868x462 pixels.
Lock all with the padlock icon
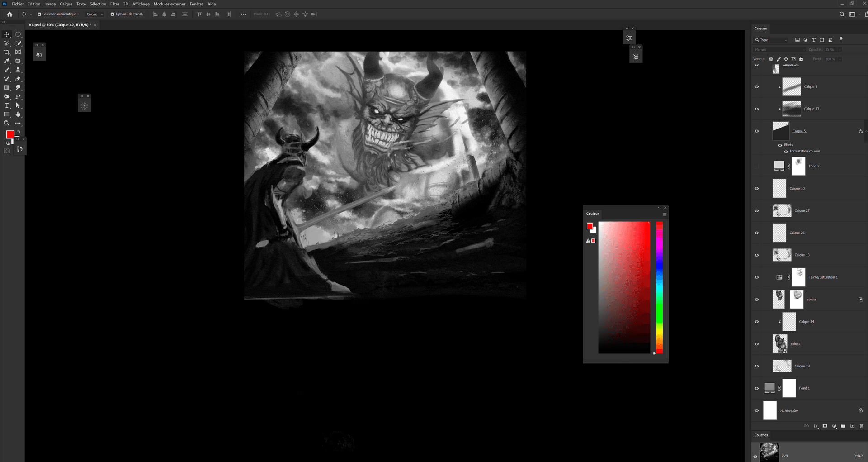pyautogui.click(x=801, y=59)
